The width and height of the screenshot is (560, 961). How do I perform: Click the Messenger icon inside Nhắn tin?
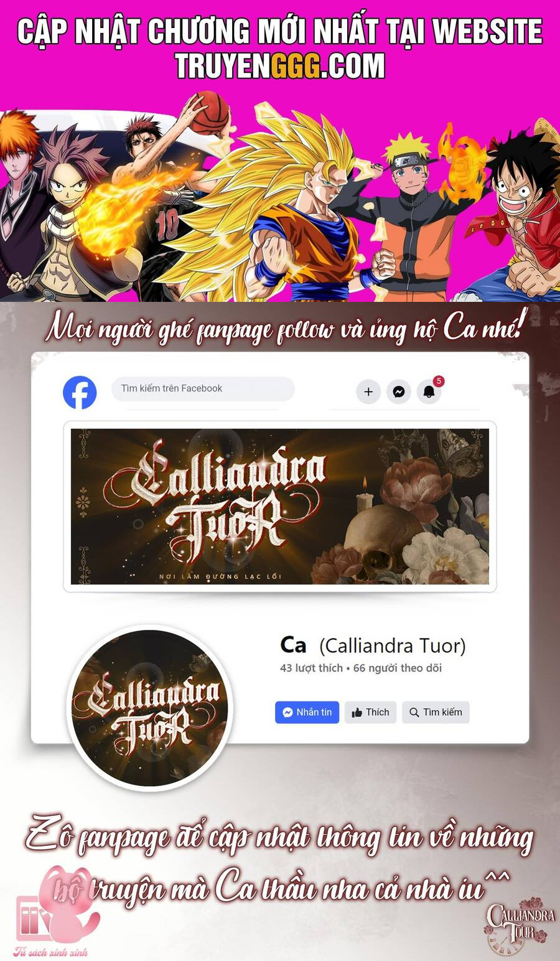287,713
